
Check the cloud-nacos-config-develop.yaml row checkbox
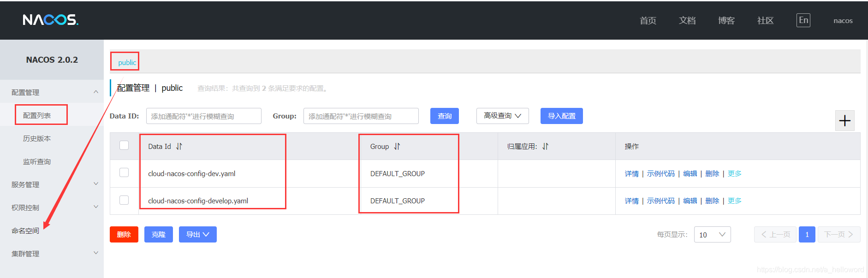click(124, 200)
